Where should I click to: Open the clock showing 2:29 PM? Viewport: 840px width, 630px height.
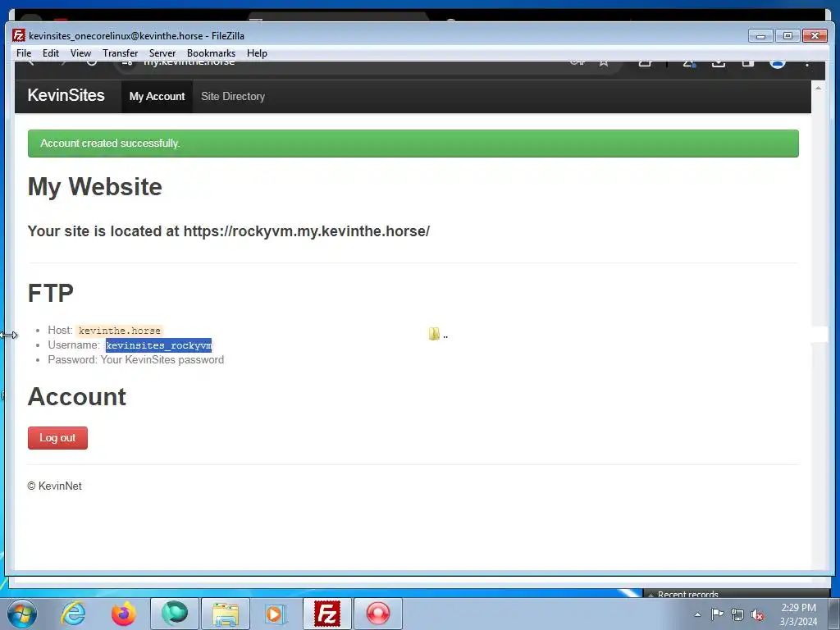click(798, 614)
